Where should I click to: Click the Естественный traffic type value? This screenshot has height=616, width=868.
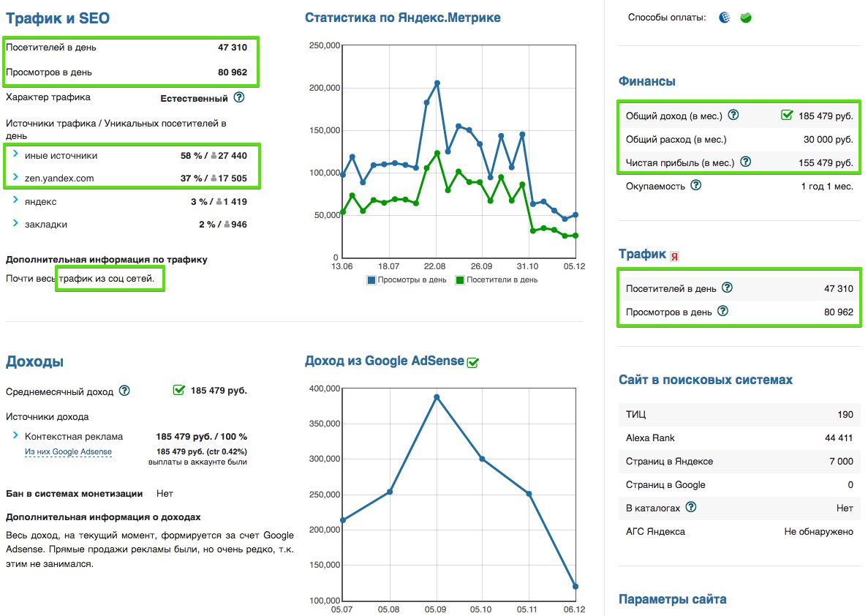[194, 99]
